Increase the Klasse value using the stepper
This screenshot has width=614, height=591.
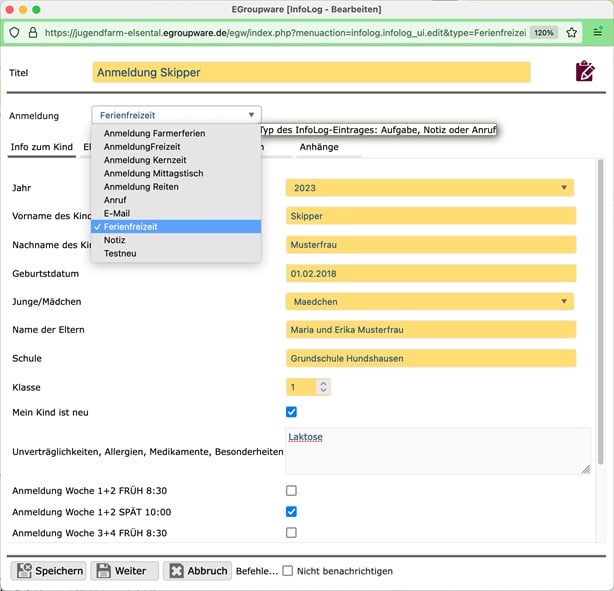click(x=324, y=383)
